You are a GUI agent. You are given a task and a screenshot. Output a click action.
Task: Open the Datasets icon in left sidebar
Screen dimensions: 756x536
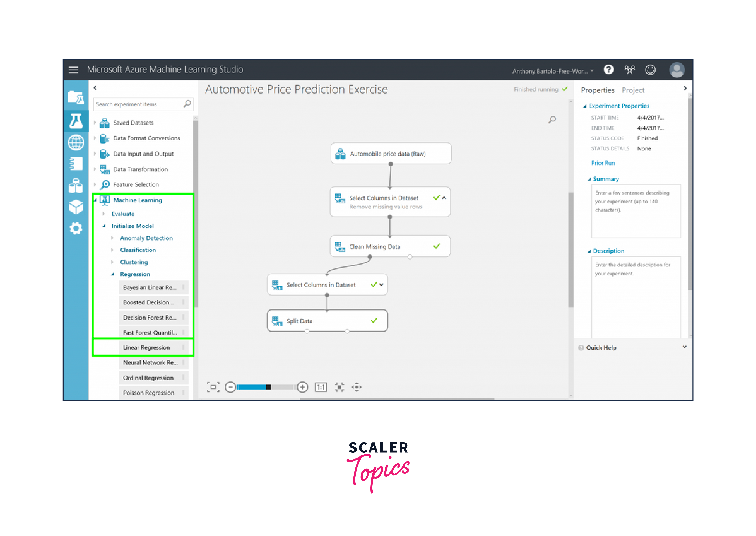(x=76, y=186)
